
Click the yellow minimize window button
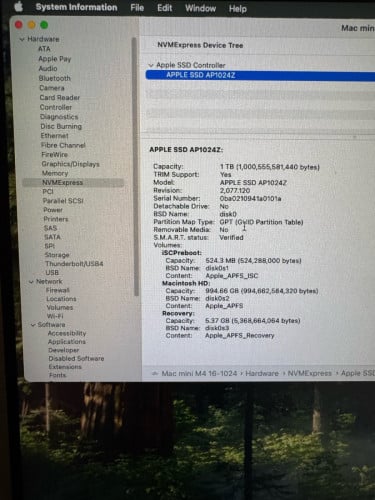point(31,25)
